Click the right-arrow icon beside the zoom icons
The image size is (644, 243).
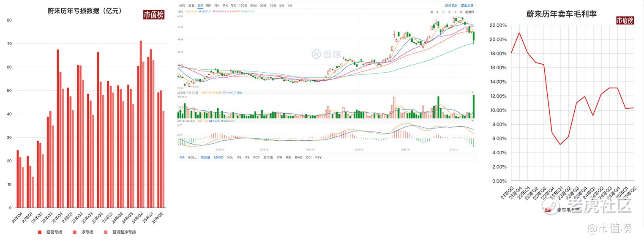click(x=455, y=12)
